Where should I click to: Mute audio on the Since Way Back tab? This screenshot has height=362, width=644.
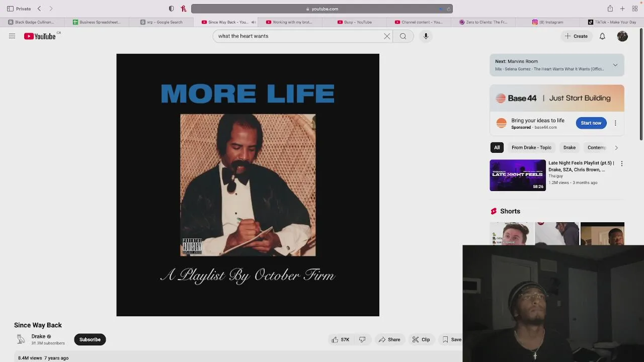point(254,22)
